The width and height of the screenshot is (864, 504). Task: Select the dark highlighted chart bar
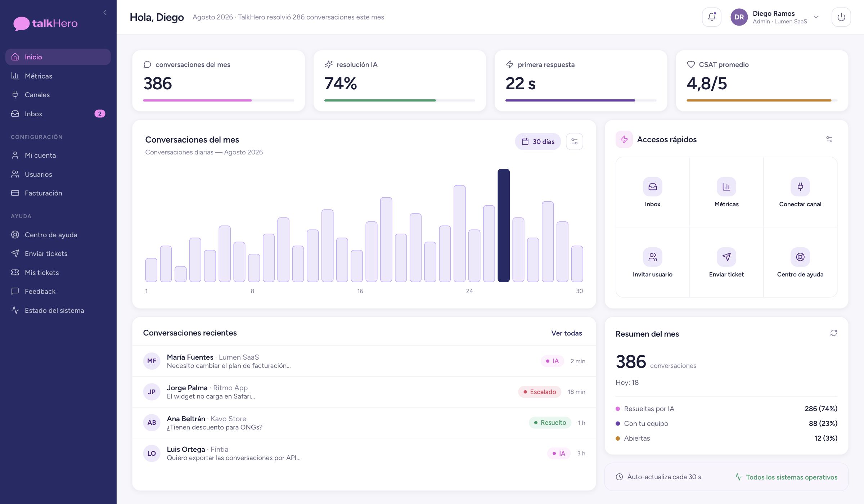coord(503,225)
